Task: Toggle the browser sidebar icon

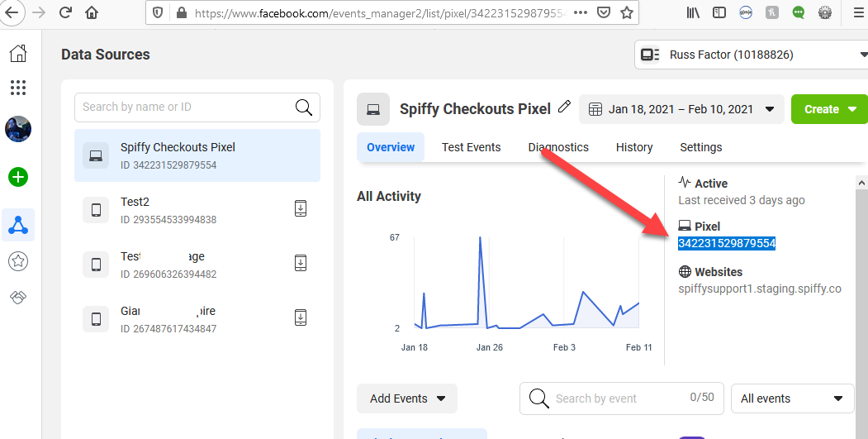Action: pyautogui.click(x=719, y=12)
